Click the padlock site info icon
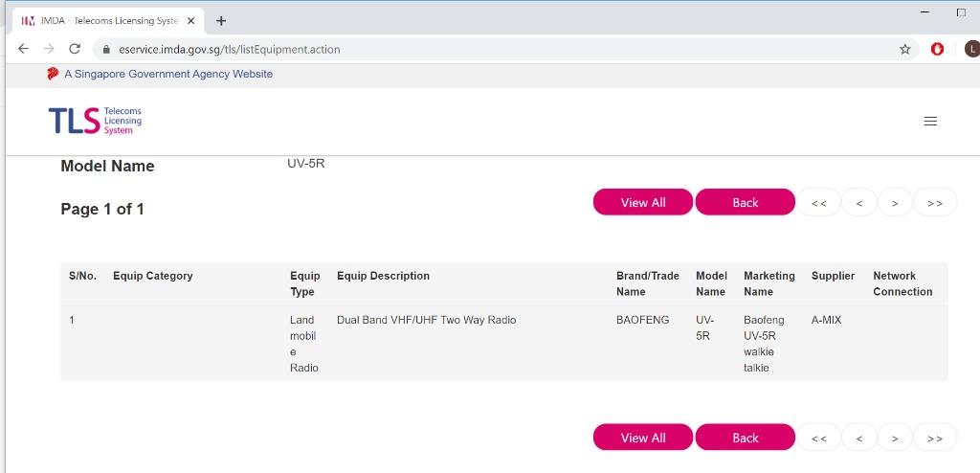Viewport: 980px width, 473px height. (x=105, y=50)
